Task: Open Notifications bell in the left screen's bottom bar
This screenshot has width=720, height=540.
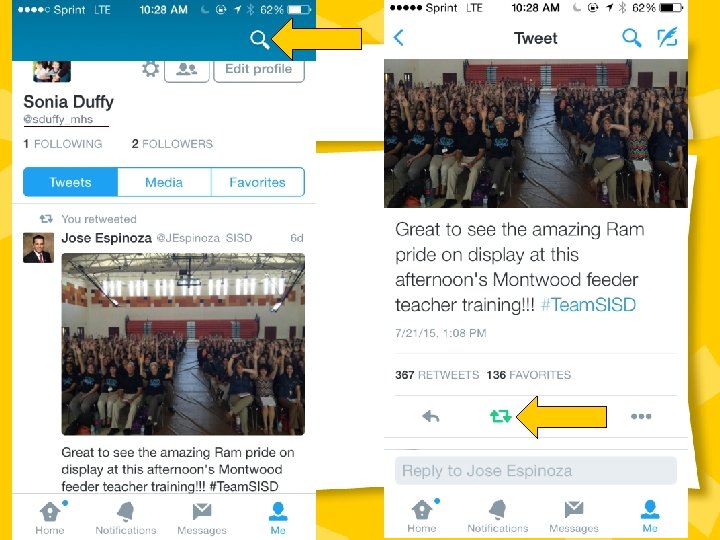Action: [126, 518]
